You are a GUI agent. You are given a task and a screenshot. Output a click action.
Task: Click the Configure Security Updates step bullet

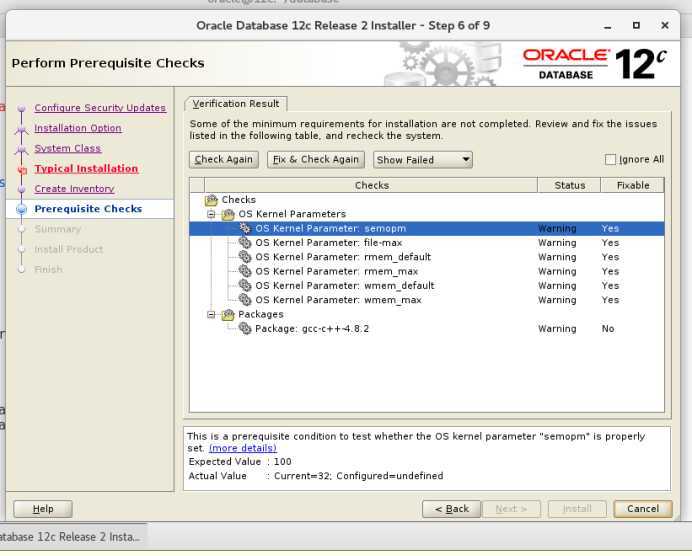[22, 108]
